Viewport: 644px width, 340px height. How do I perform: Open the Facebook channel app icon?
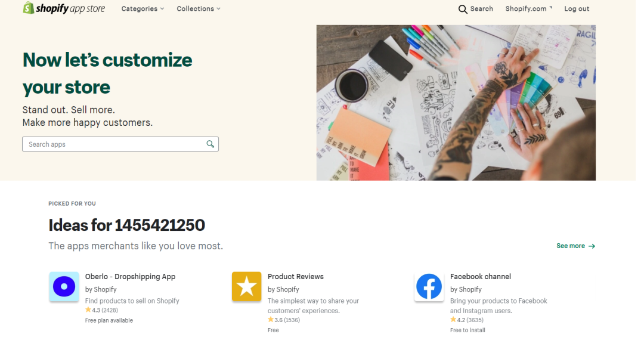429,286
